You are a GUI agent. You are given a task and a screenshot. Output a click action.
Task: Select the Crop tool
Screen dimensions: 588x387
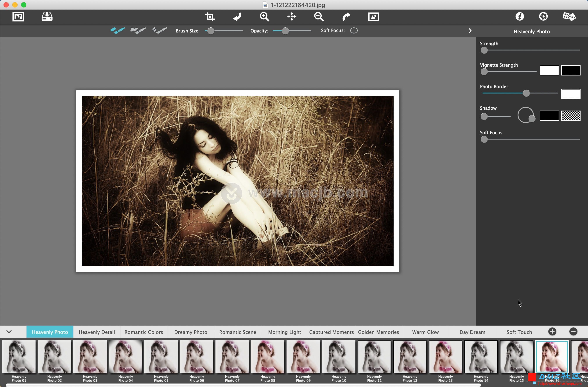[x=210, y=17]
